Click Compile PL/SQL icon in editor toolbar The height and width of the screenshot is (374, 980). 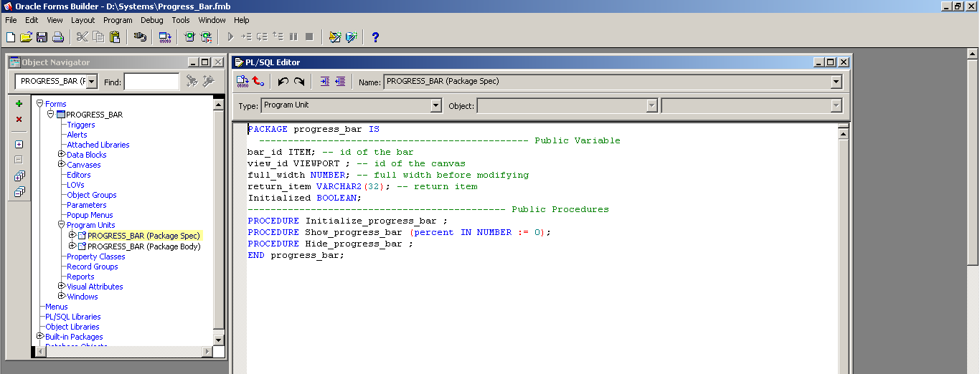click(x=242, y=82)
